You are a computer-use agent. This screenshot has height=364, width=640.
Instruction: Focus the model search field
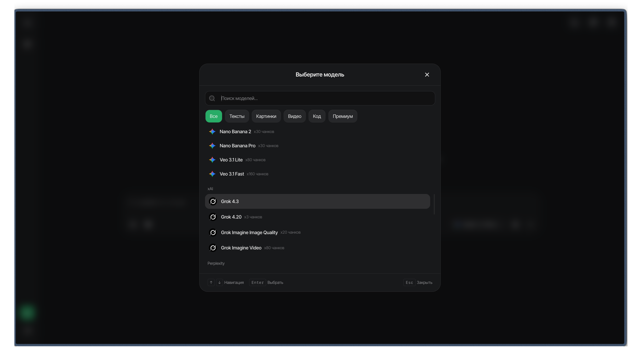tap(320, 98)
